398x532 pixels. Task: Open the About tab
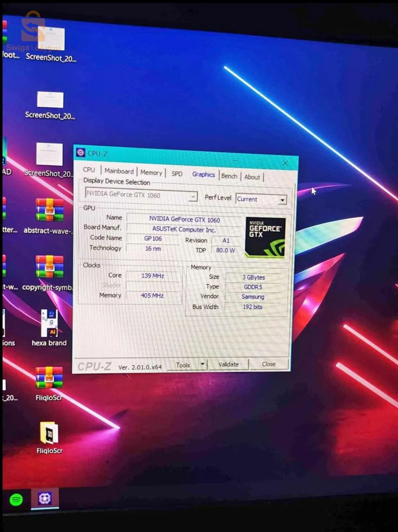[x=252, y=177]
